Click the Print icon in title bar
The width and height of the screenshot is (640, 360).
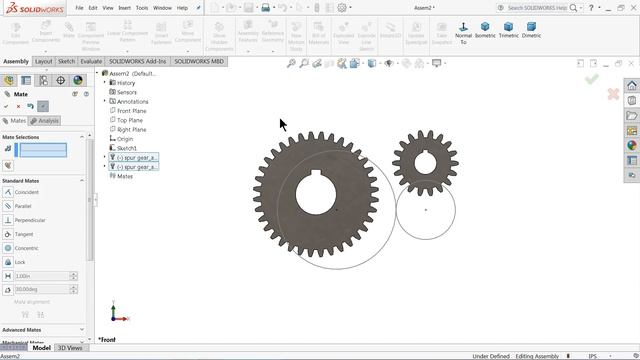tap(266, 8)
